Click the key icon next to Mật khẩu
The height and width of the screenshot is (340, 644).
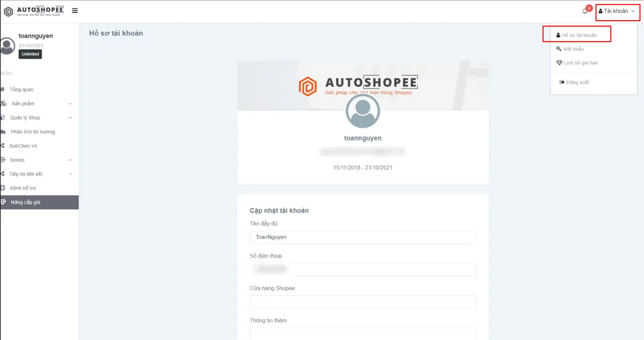coord(559,49)
